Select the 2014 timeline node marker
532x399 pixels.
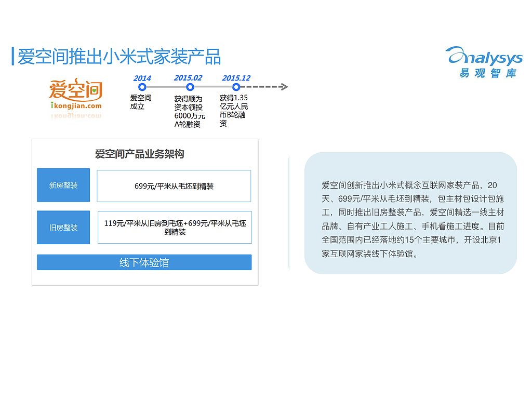(x=142, y=88)
